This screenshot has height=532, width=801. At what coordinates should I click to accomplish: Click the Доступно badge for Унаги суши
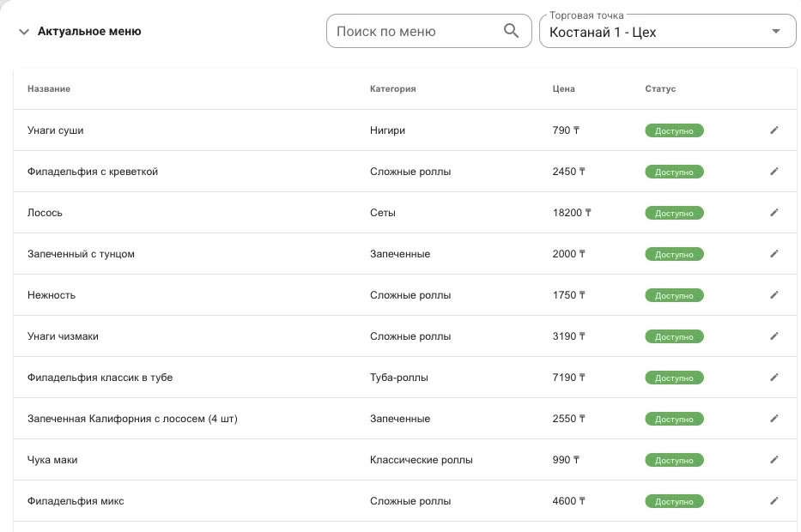click(674, 130)
